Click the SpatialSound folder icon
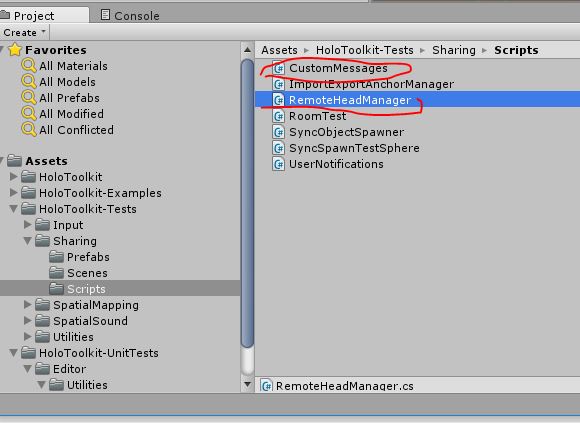Viewport: 580px width, 423px height. [43, 321]
